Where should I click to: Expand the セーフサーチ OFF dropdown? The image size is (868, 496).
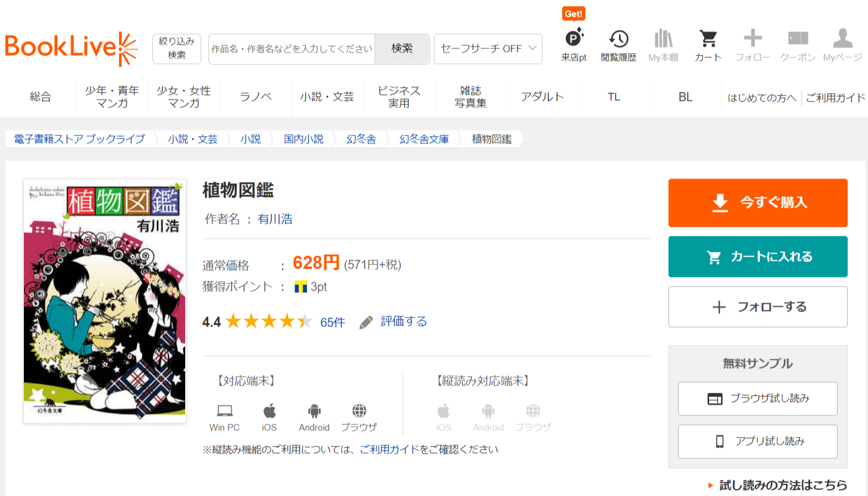488,49
